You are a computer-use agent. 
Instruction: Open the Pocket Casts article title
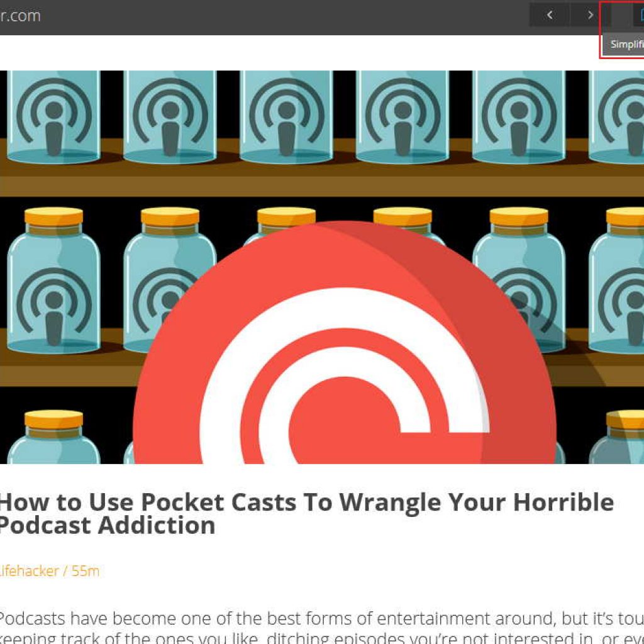(x=307, y=513)
